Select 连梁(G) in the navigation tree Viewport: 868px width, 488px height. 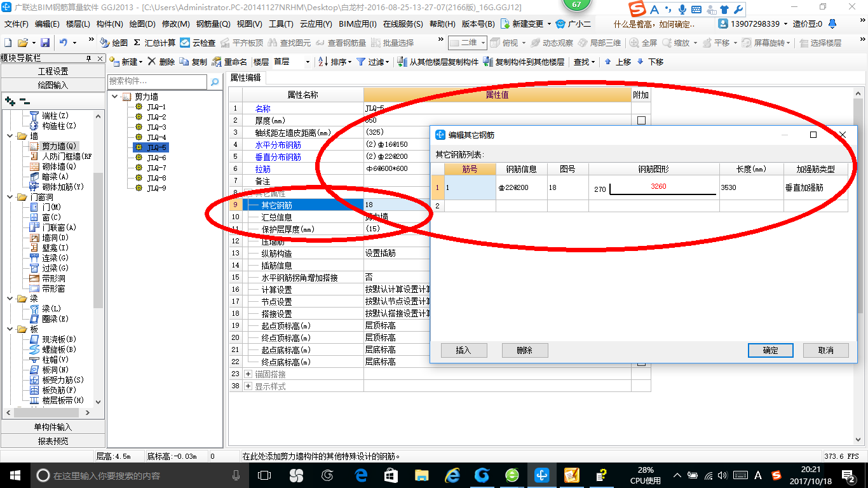coord(55,258)
